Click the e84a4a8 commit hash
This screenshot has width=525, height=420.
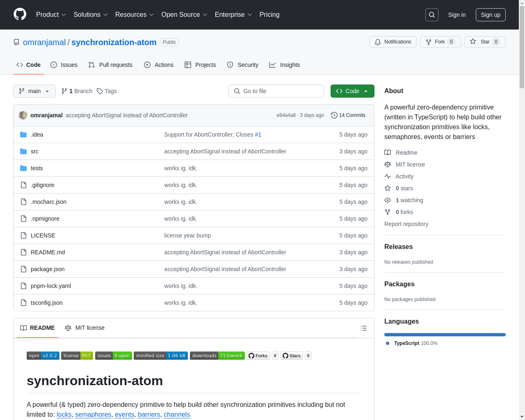point(286,115)
